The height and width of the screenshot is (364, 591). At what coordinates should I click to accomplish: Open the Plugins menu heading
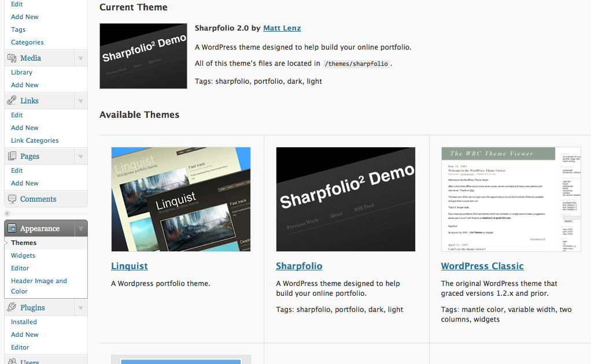click(x=32, y=307)
